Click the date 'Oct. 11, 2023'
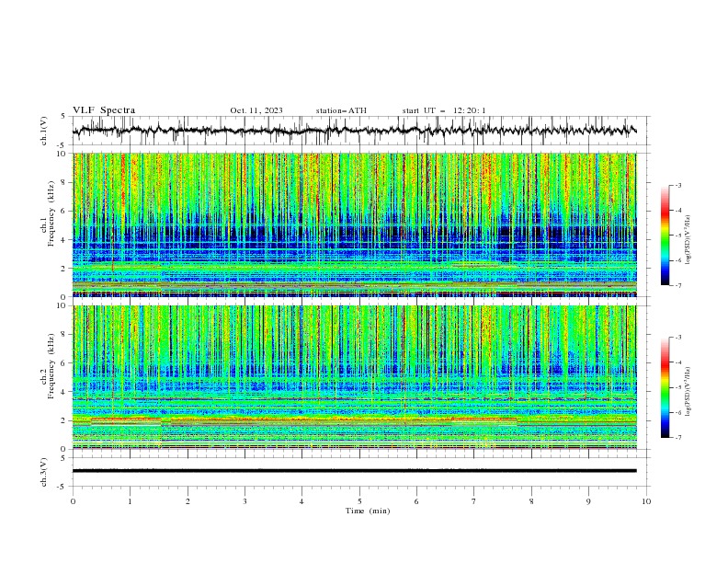Viewport: 728px width, 563px height. (x=256, y=110)
